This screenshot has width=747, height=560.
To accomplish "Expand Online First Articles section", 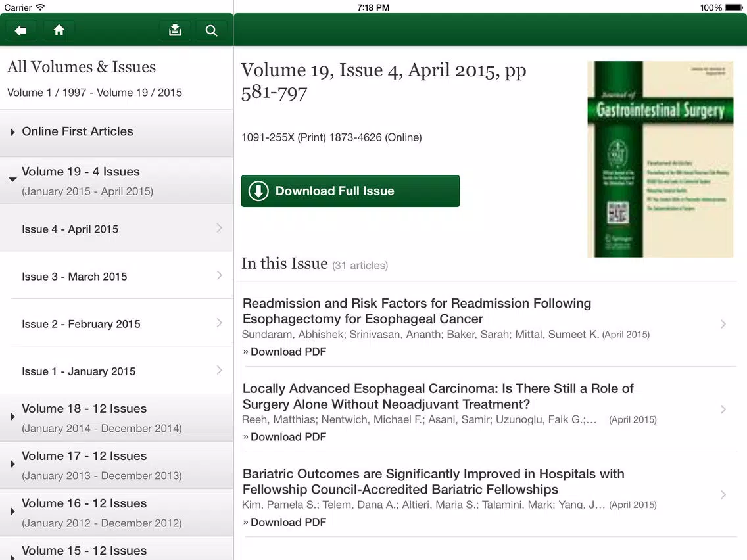I will pyautogui.click(x=117, y=133).
